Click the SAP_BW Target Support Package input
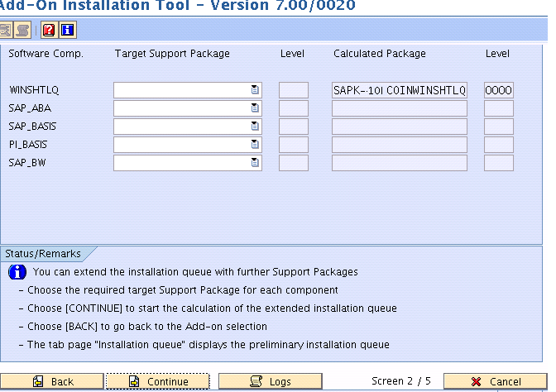Image resolution: width=556 pixels, height=392 pixels. pos(188,163)
